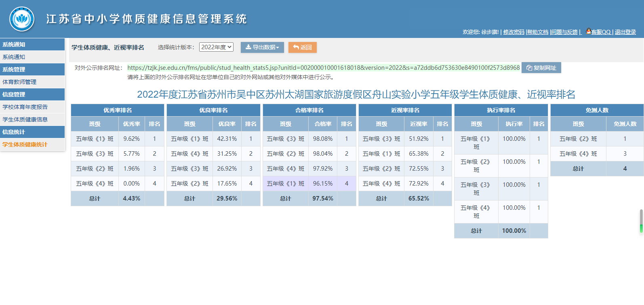644x305 pixels.
Task: Select the 65.38% myopia rate cell
Action: point(419,154)
